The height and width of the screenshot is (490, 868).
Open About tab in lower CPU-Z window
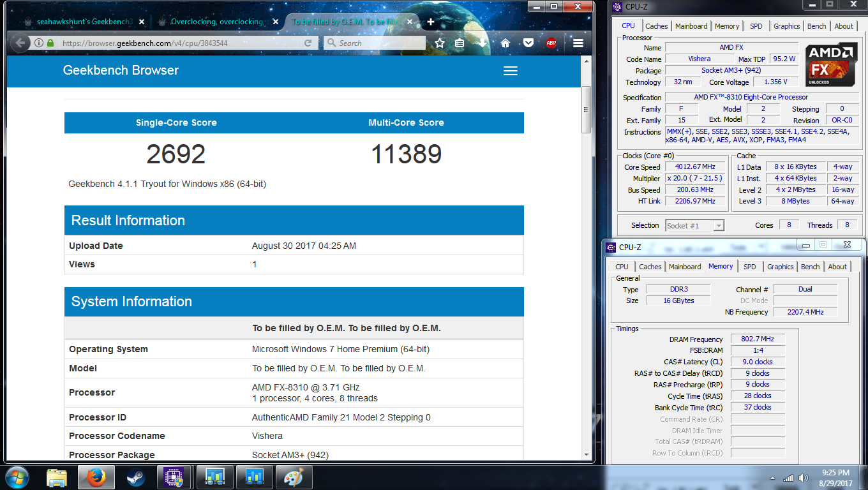(837, 267)
